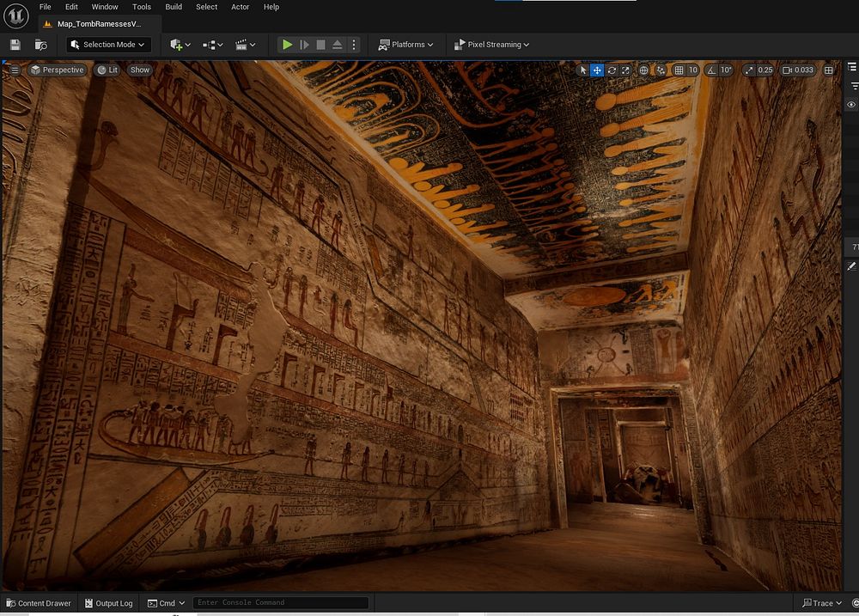Select the rotate transform tool
This screenshot has height=616, width=859.
click(611, 70)
